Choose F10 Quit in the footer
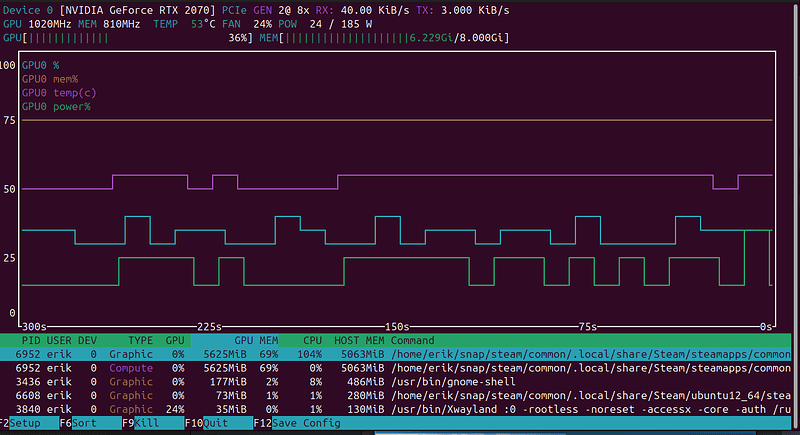The width and height of the screenshot is (800, 435). 219,423
